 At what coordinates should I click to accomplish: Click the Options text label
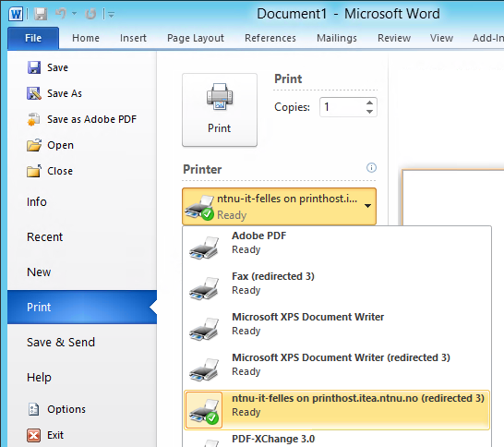(66, 409)
